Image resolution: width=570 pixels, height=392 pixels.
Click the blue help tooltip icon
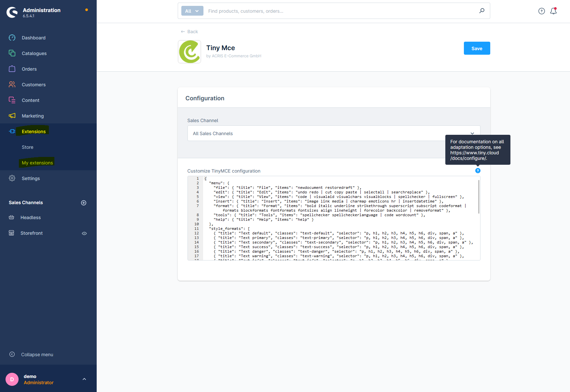click(x=478, y=171)
